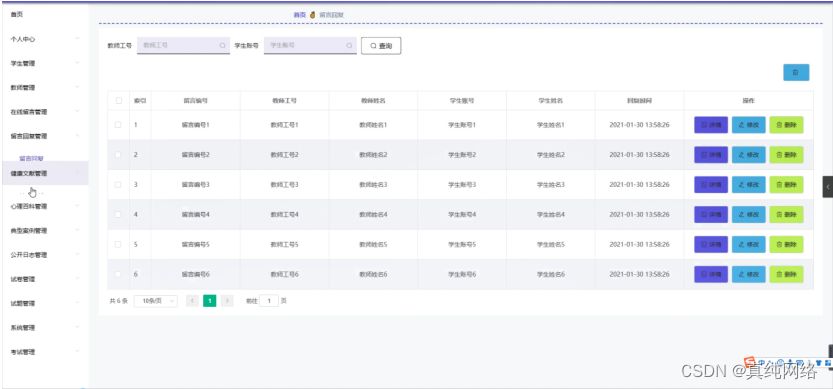Expand 教师管理 sidebar chevron
The width and height of the screenshot is (833, 389).
point(78,87)
